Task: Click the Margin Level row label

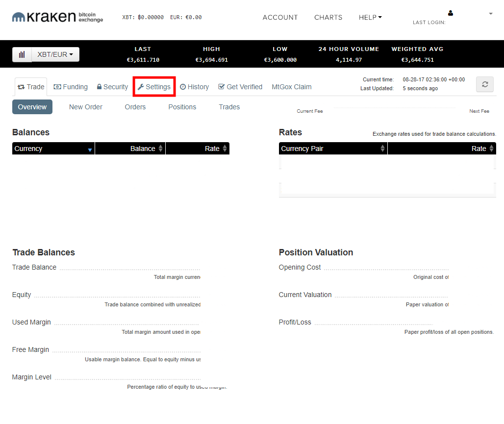Action: coord(31,377)
